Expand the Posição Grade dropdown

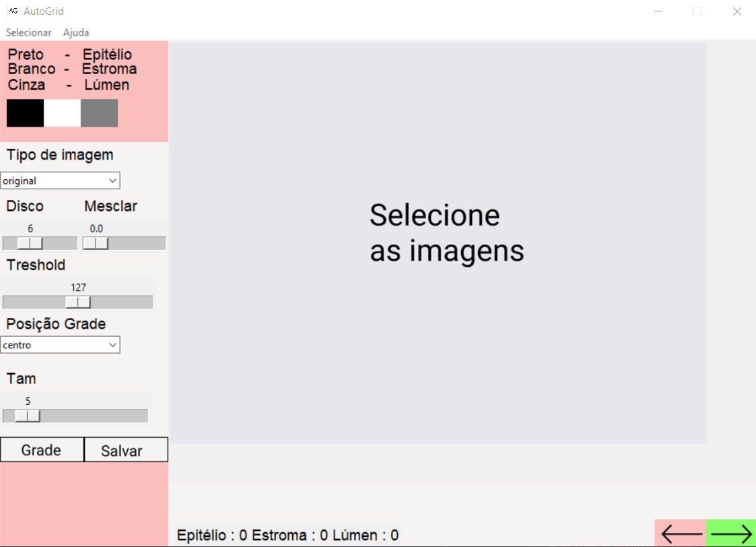pyautogui.click(x=61, y=345)
